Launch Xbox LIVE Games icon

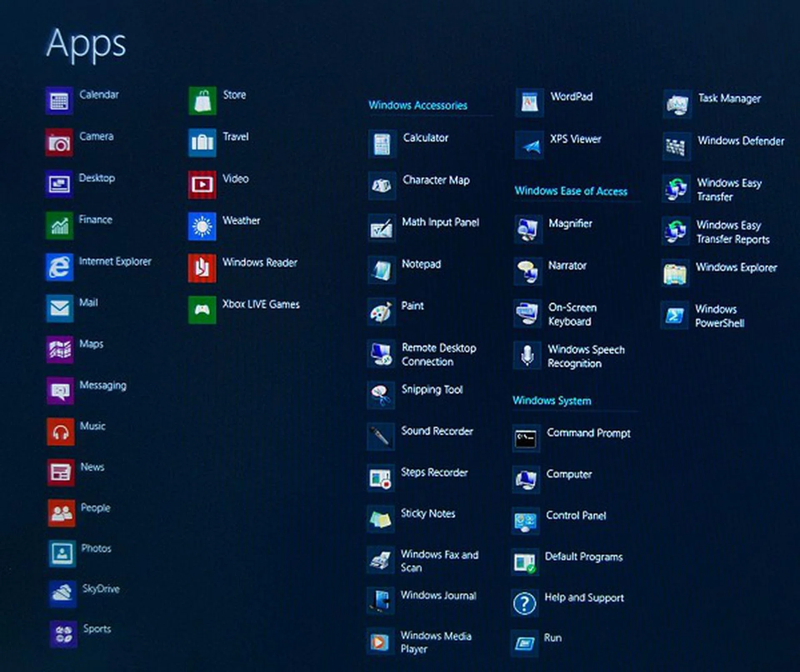pyautogui.click(x=202, y=310)
